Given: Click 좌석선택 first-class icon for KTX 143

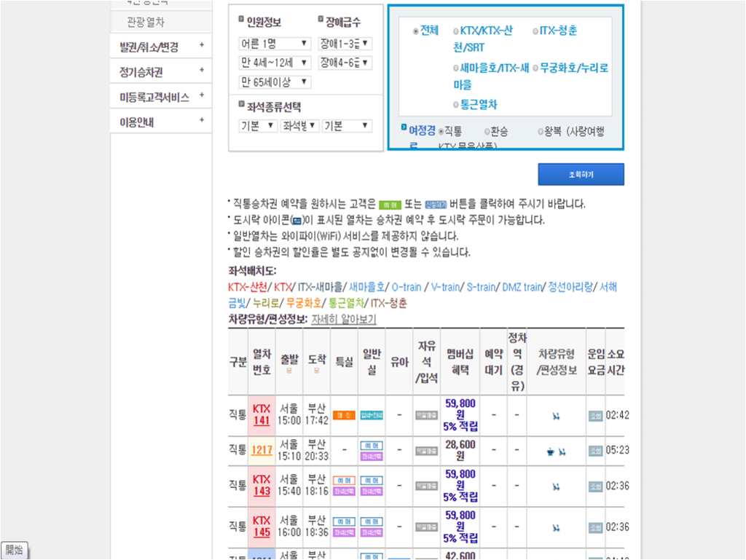Looking at the screenshot, I should (x=344, y=492).
